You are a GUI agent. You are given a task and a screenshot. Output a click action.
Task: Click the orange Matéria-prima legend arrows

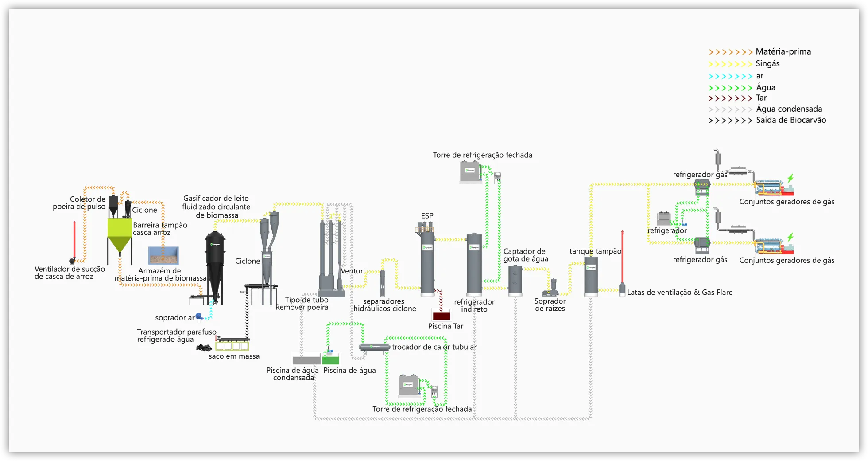point(730,52)
